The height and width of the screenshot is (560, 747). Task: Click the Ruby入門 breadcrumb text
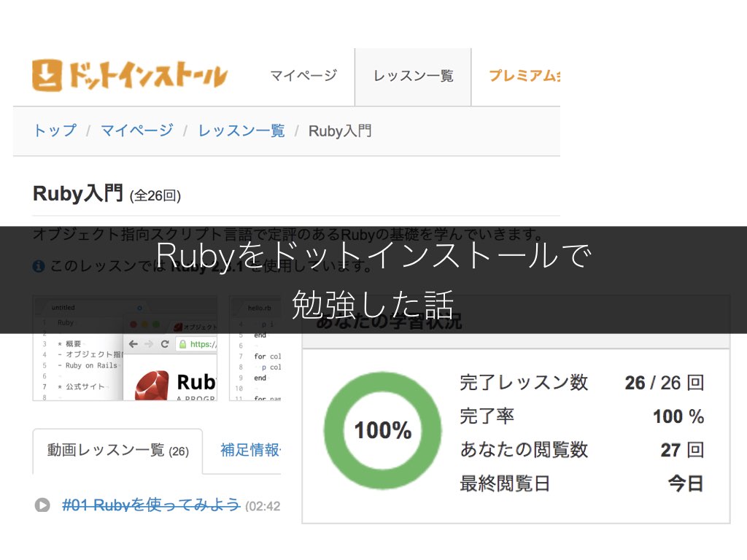[340, 131]
